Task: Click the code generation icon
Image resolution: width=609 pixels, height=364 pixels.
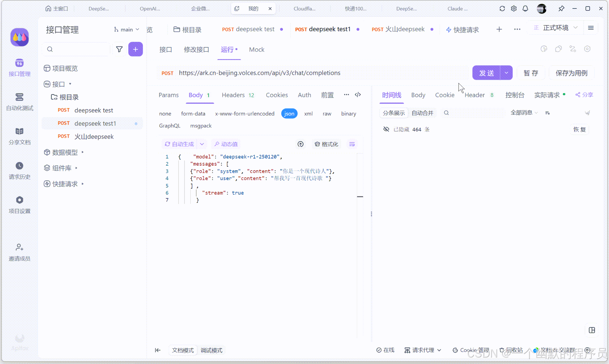Action: click(358, 95)
